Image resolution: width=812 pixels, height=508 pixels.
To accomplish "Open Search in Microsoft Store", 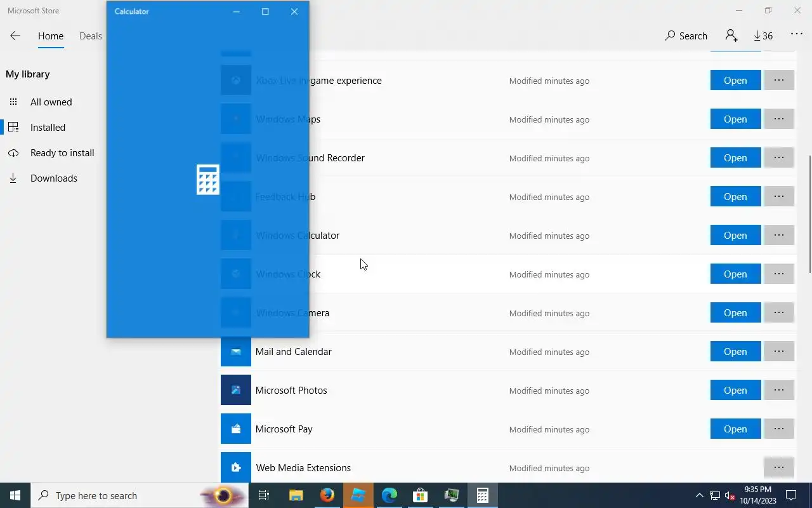I will (686, 36).
